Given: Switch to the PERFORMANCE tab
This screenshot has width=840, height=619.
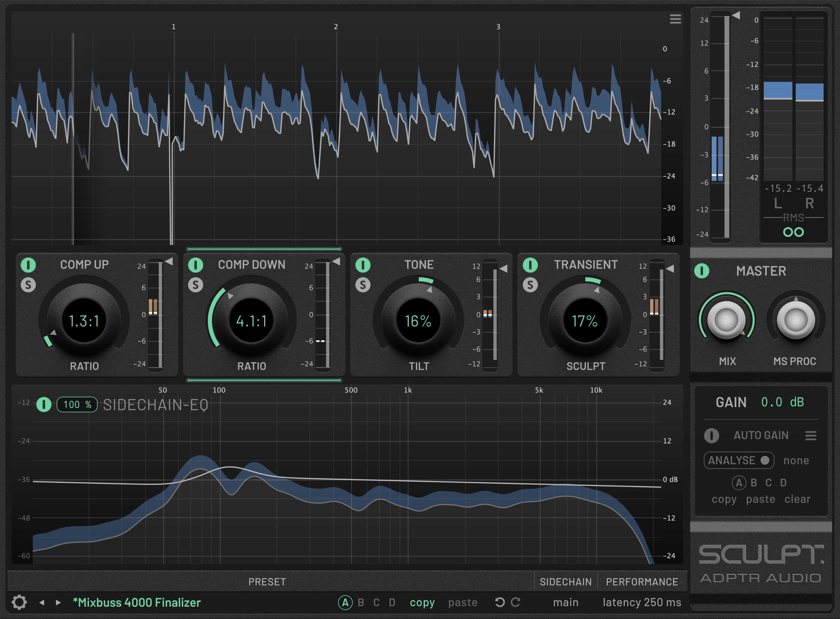Looking at the screenshot, I should pos(642,581).
